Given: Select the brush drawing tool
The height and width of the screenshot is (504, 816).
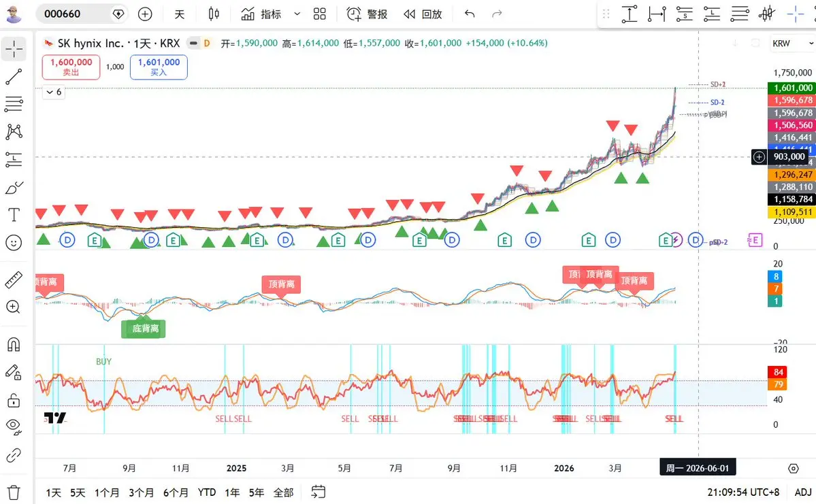Looking at the screenshot, I should pyautogui.click(x=14, y=187).
